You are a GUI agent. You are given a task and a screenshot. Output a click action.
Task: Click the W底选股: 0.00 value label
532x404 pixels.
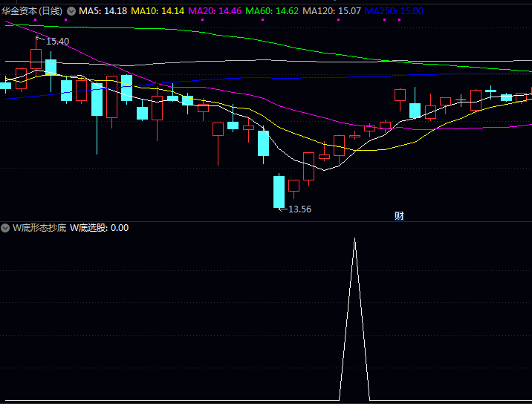point(99,228)
